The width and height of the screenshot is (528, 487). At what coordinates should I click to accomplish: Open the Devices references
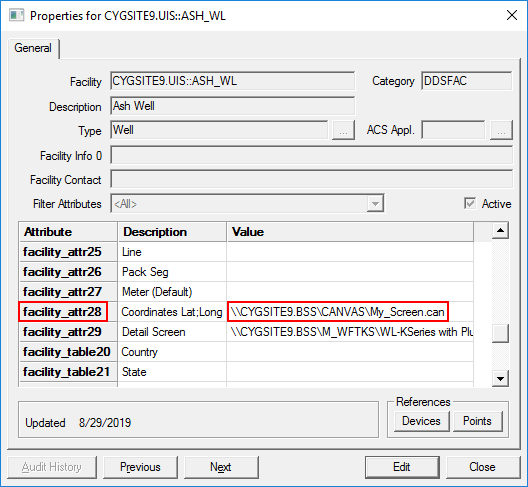pos(421,421)
